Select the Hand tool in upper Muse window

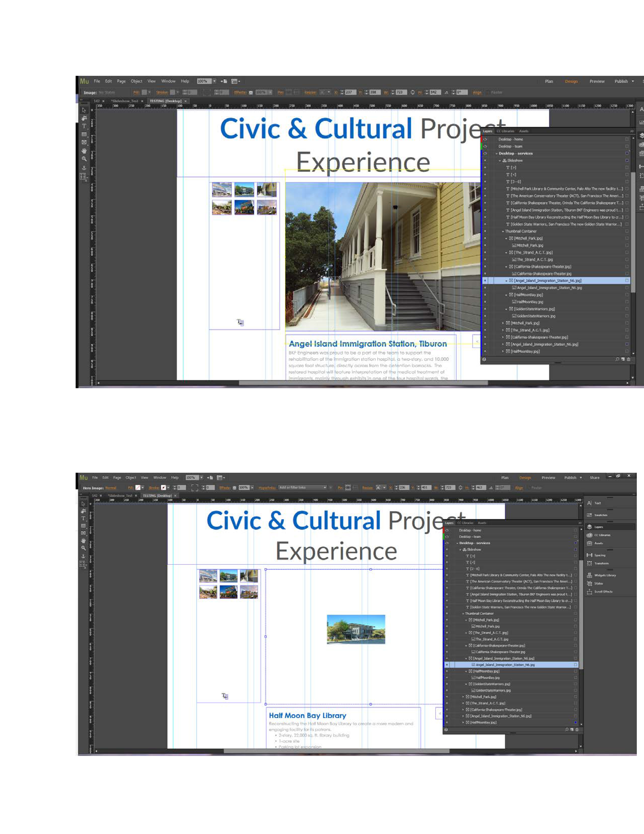click(84, 151)
